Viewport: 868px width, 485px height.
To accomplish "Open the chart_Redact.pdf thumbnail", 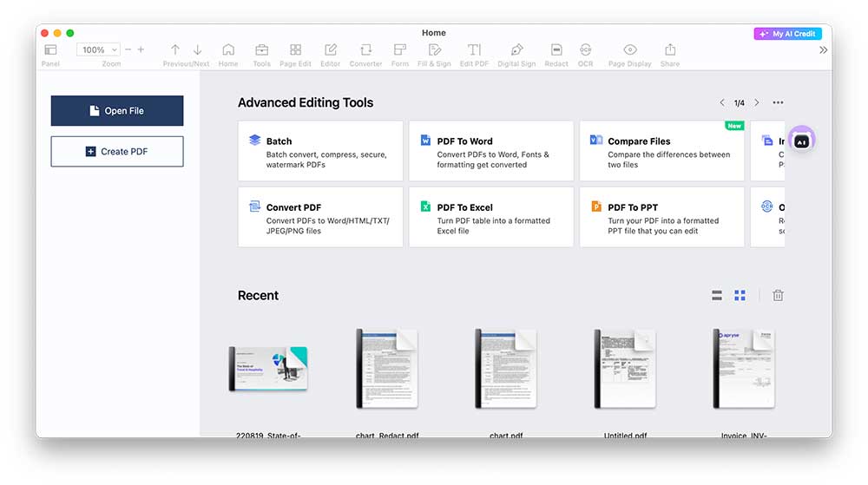I will tap(387, 369).
